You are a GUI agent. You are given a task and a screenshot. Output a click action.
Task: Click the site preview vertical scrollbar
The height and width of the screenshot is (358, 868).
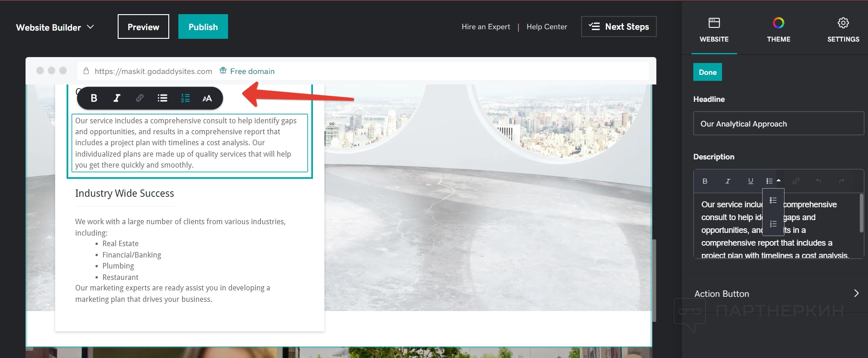point(654,280)
